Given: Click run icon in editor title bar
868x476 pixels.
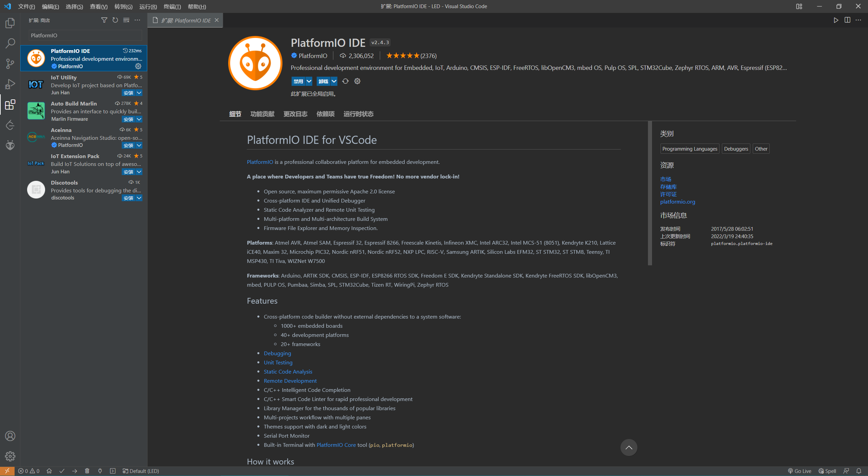Looking at the screenshot, I should [836, 20].
